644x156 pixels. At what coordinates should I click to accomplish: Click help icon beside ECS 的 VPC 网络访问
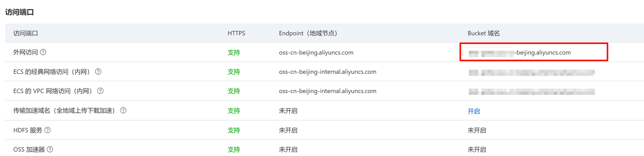click(x=100, y=91)
